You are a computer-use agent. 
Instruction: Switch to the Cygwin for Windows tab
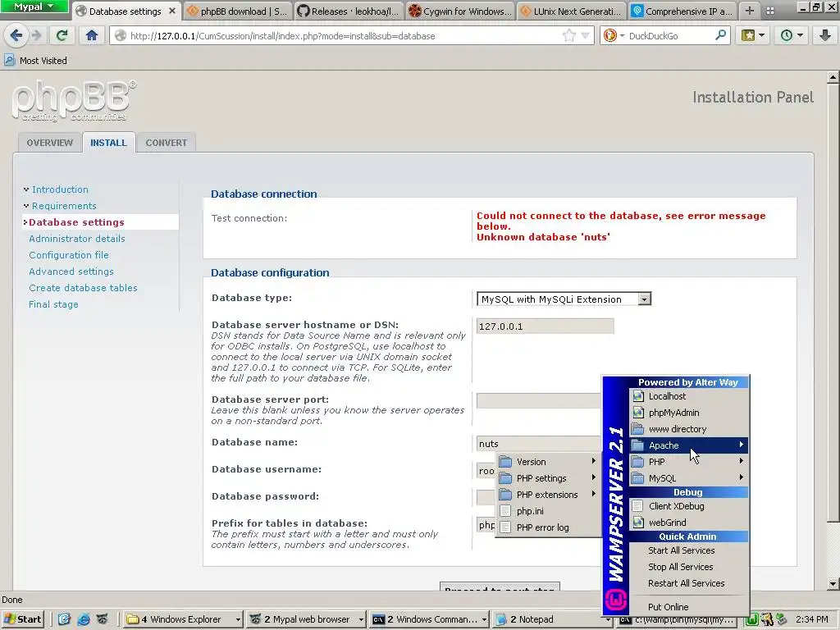pos(460,11)
